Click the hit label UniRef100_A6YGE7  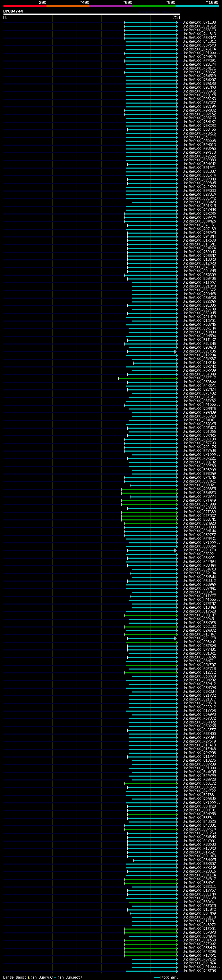(199, 103)
